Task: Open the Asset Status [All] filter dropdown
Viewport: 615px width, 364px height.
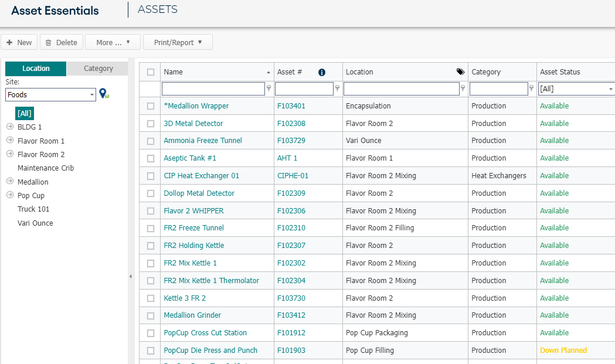Action: coord(576,89)
